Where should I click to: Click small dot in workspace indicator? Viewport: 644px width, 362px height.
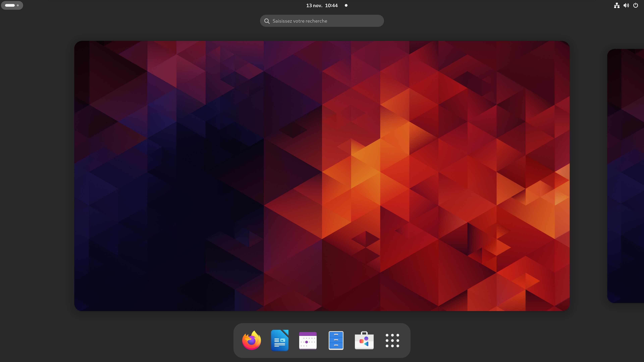(18, 5)
